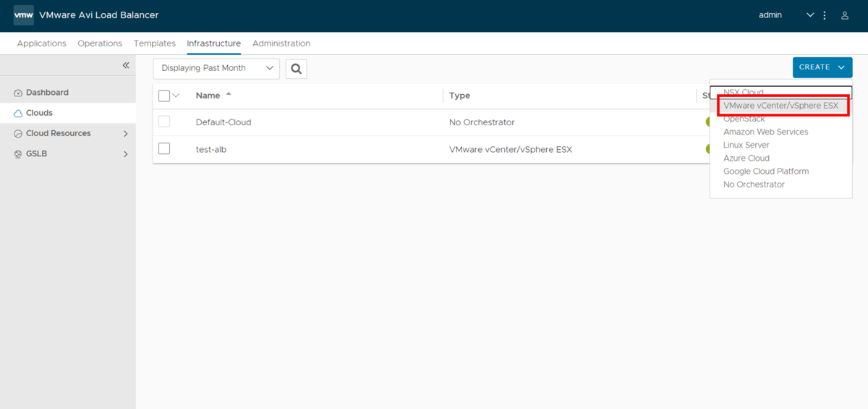
Task: Open GSLB label in sidebar
Action: [x=36, y=153]
